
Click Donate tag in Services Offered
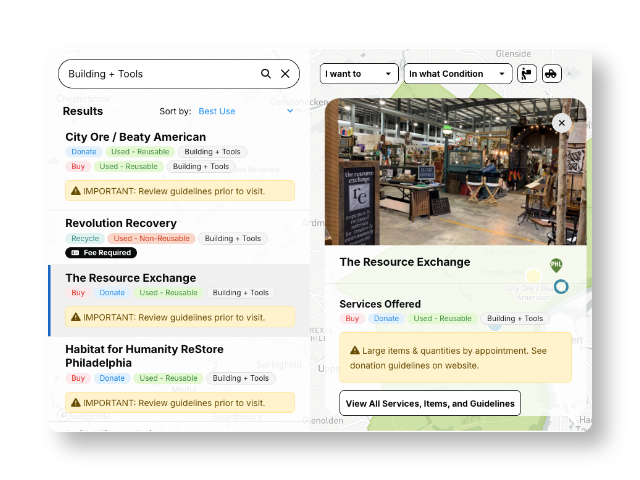pyautogui.click(x=386, y=318)
